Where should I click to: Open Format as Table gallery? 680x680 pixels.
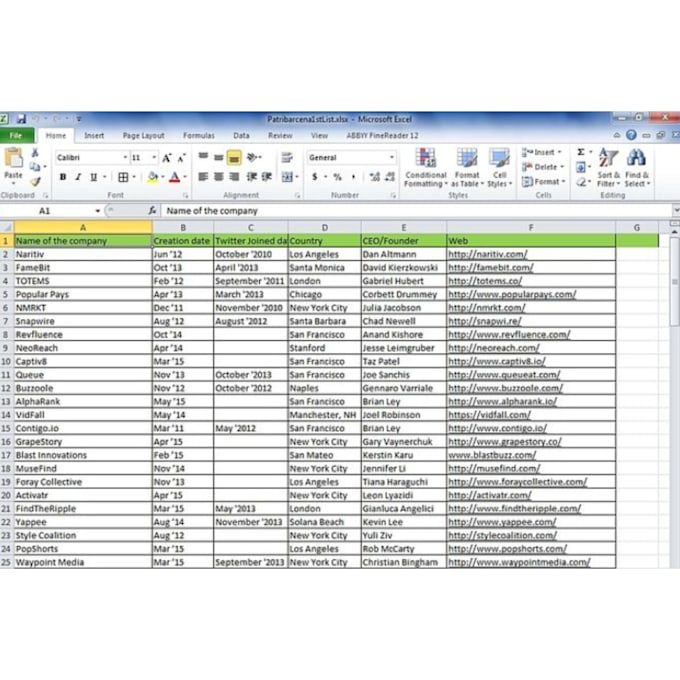click(x=467, y=167)
